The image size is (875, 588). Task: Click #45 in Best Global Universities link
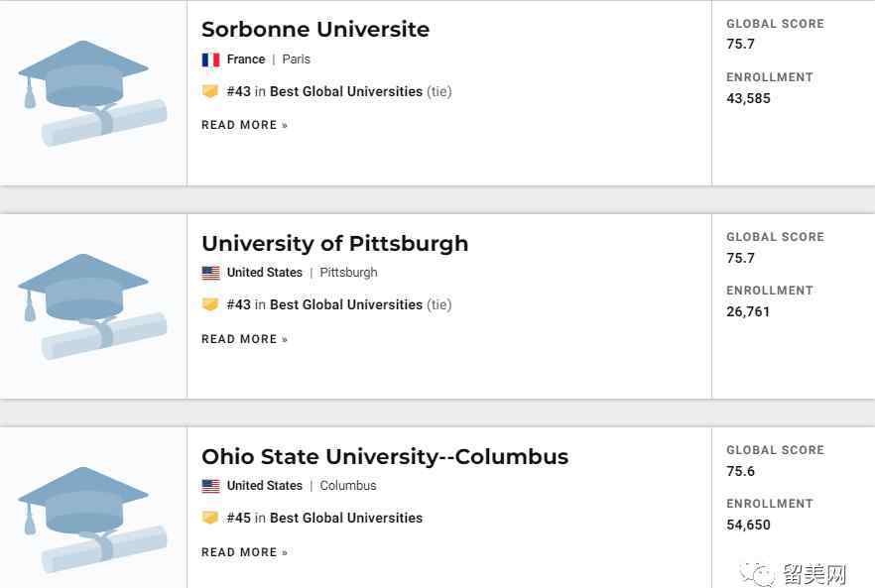tap(324, 518)
